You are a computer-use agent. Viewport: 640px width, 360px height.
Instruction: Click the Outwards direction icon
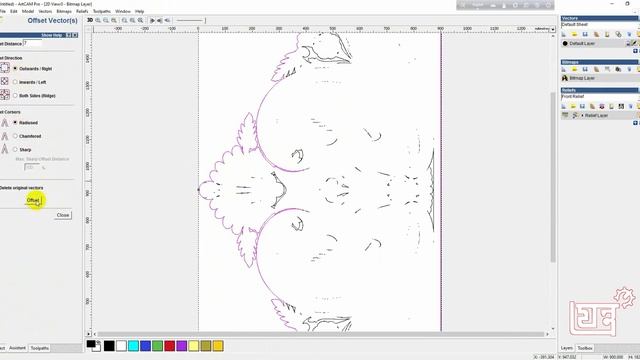[4, 68]
